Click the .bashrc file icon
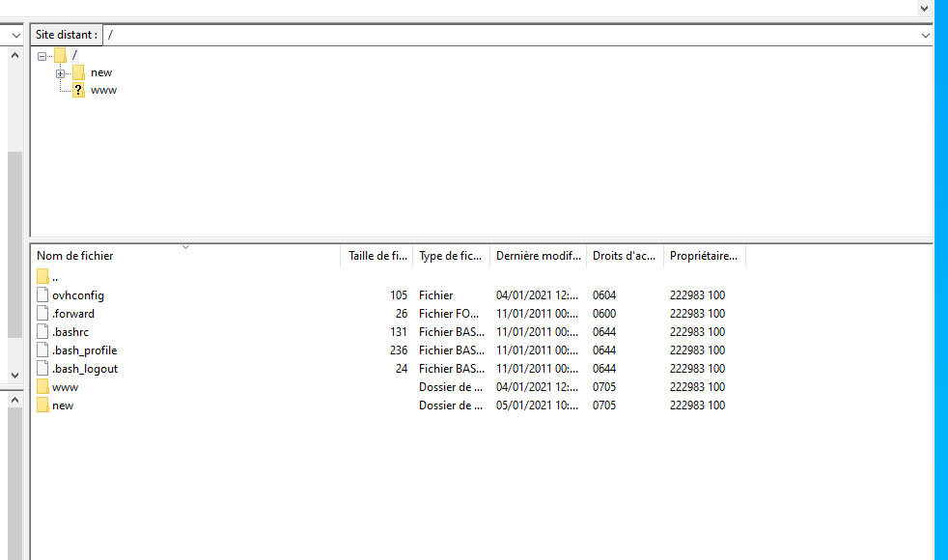Image resolution: width=948 pixels, height=560 pixels. click(42, 332)
